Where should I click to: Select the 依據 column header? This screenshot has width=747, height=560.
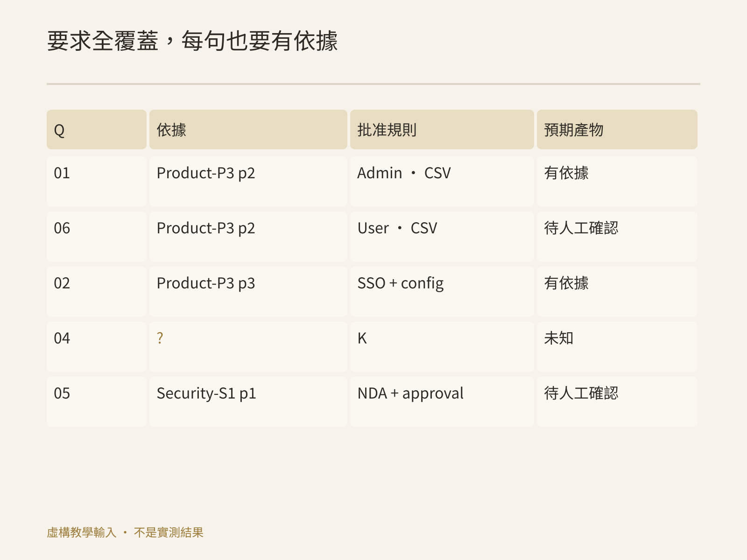(x=248, y=130)
